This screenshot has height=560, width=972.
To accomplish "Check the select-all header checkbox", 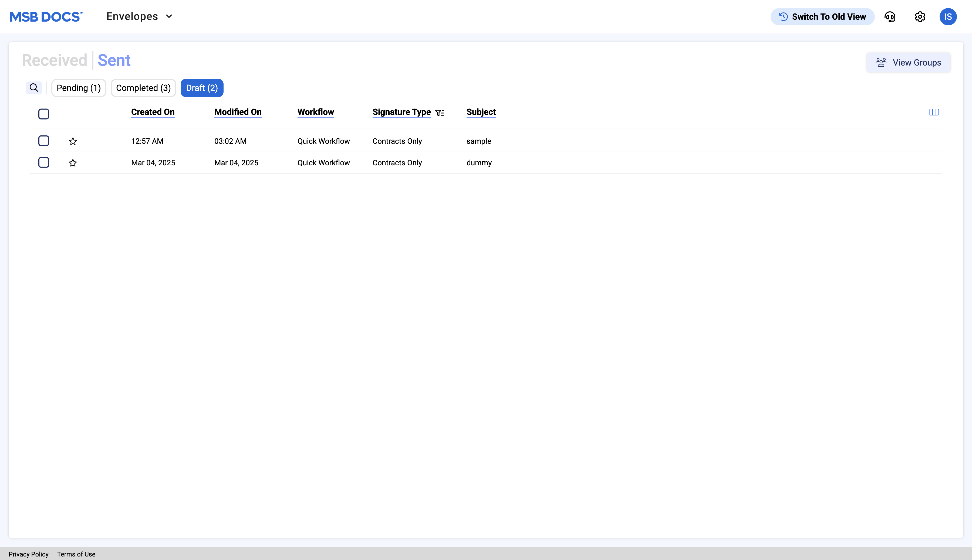I will click(43, 114).
